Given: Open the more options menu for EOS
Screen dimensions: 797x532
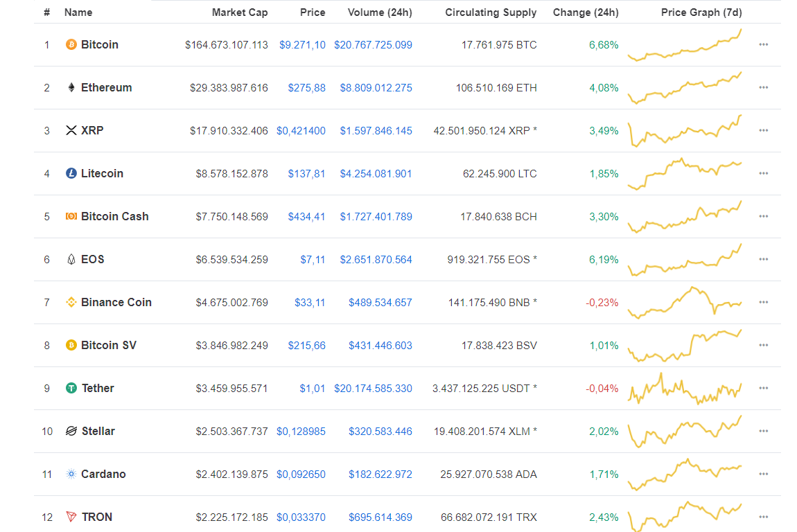Looking at the screenshot, I should click(x=764, y=259).
